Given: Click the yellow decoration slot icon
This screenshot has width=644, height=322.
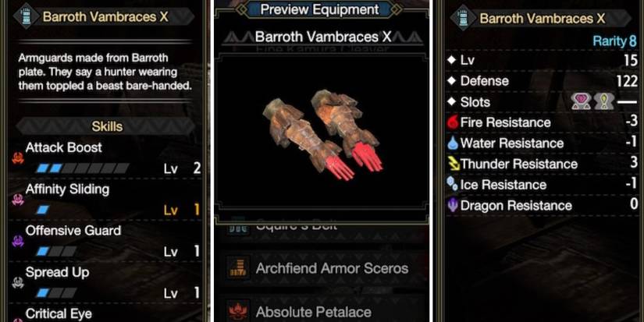Looking at the screenshot, I should pos(604,101).
